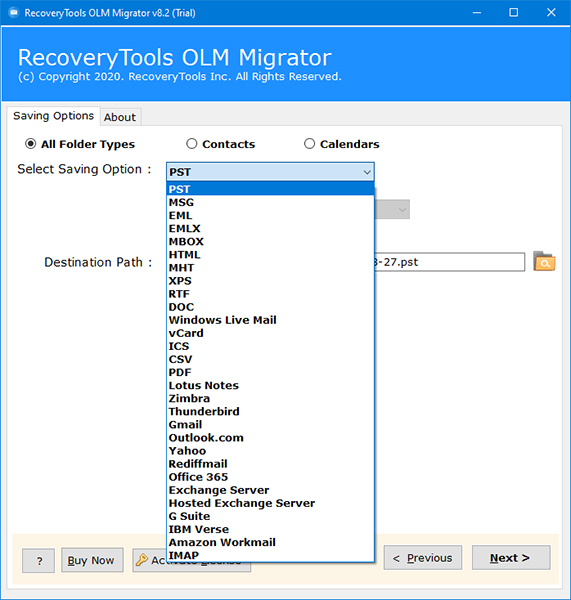This screenshot has height=600, width=571.
Task: Select the Calendars radio button
Action: (309, 144)
